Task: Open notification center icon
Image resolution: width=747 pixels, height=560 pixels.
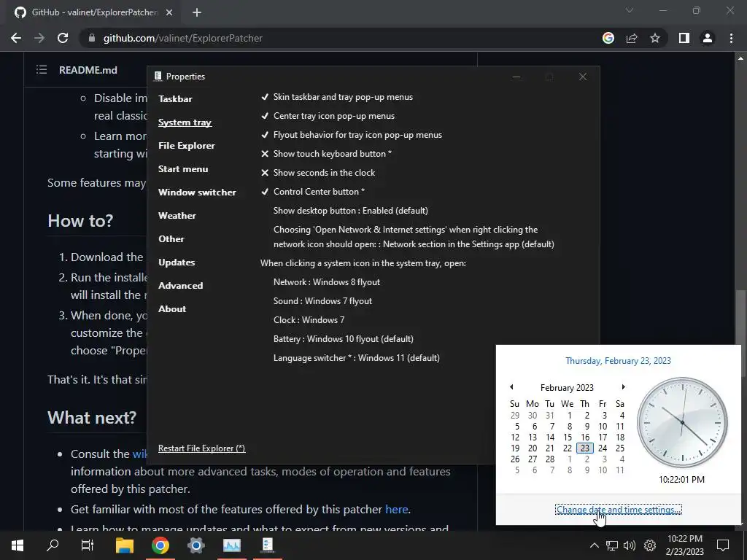Action: 723,545
